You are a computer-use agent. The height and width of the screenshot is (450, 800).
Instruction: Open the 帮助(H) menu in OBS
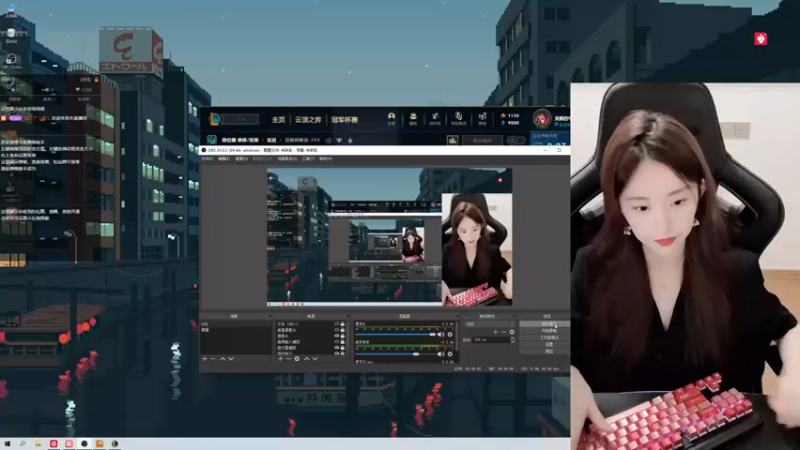(x=326, y=159)
